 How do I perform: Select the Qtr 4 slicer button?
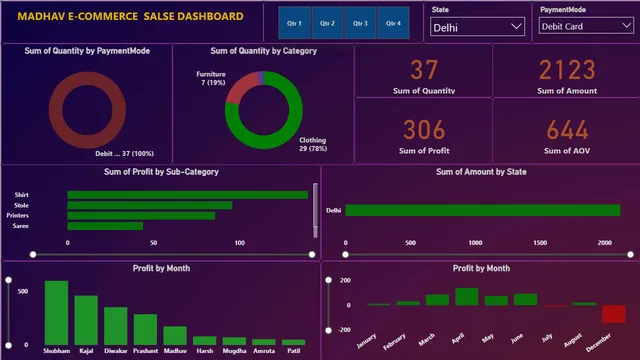(393, 23)
